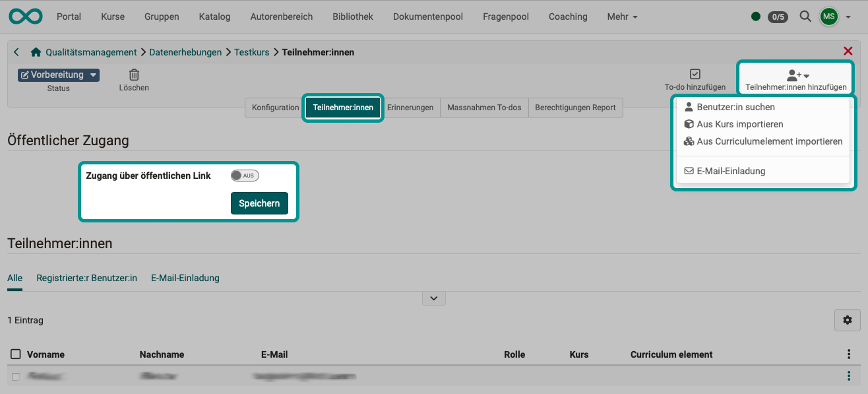Click the Speichern button

(x=259, y=203)
